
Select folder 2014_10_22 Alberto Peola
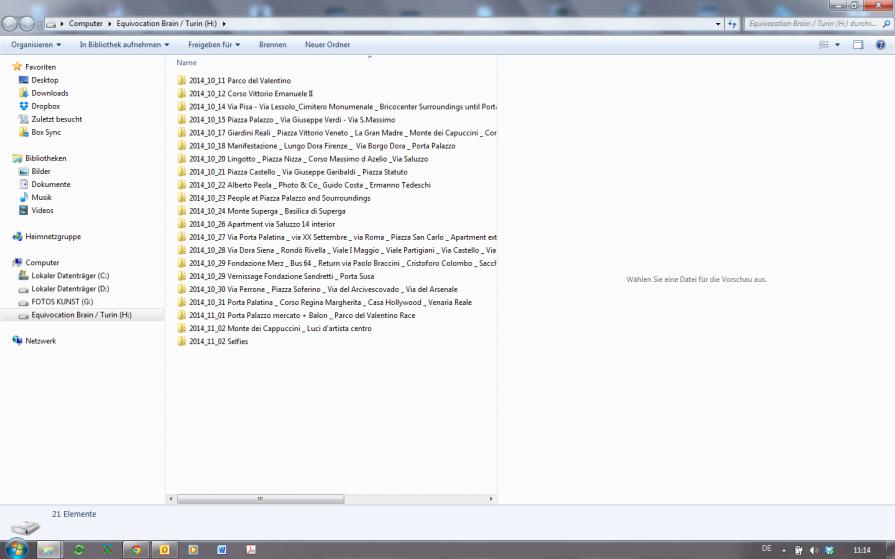304,186
